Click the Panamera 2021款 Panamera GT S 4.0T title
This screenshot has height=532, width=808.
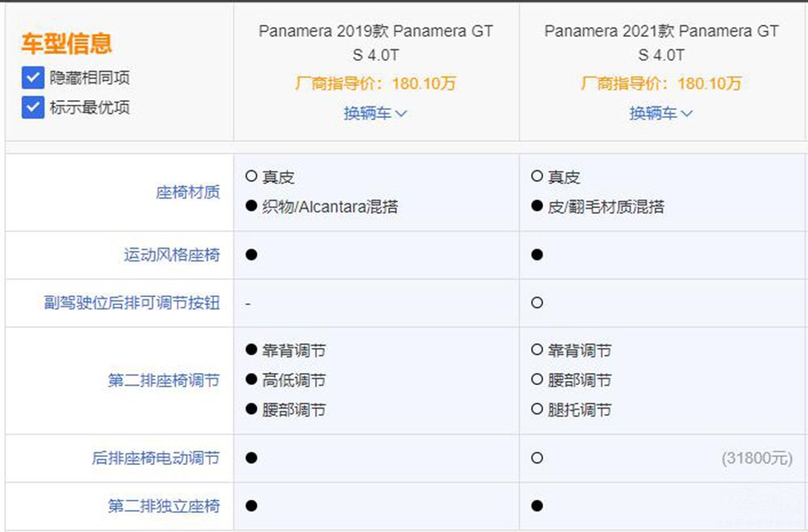[661, 43]
